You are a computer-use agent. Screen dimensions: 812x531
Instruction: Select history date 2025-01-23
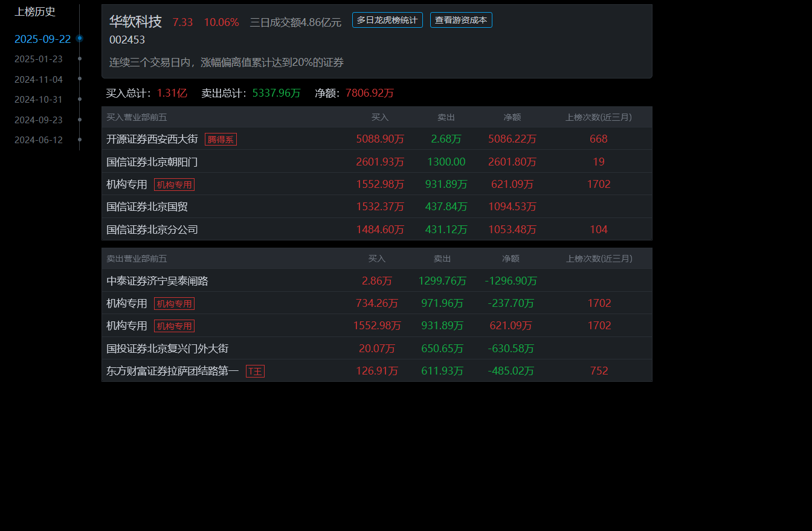click(x=39, y=59)
